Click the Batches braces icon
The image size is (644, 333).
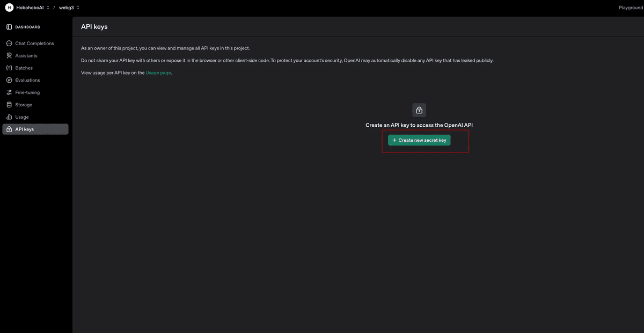(x=9, y=68)
